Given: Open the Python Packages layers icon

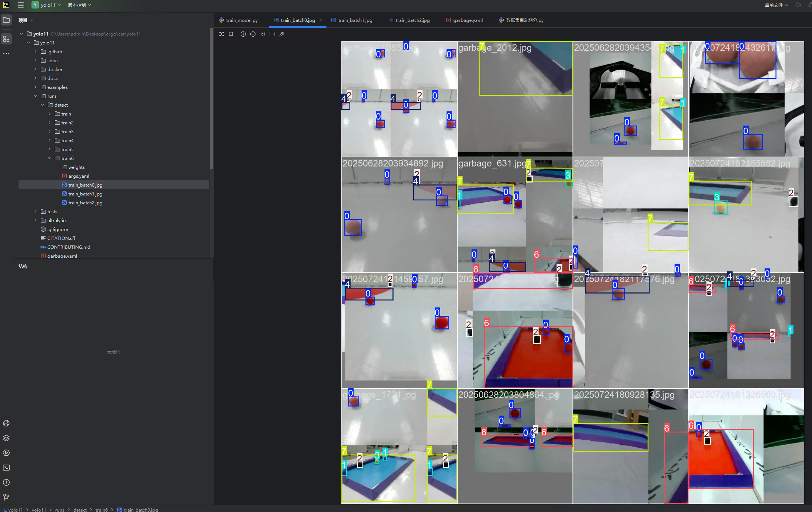Looking at the screenshot, I should pos(6,438).
